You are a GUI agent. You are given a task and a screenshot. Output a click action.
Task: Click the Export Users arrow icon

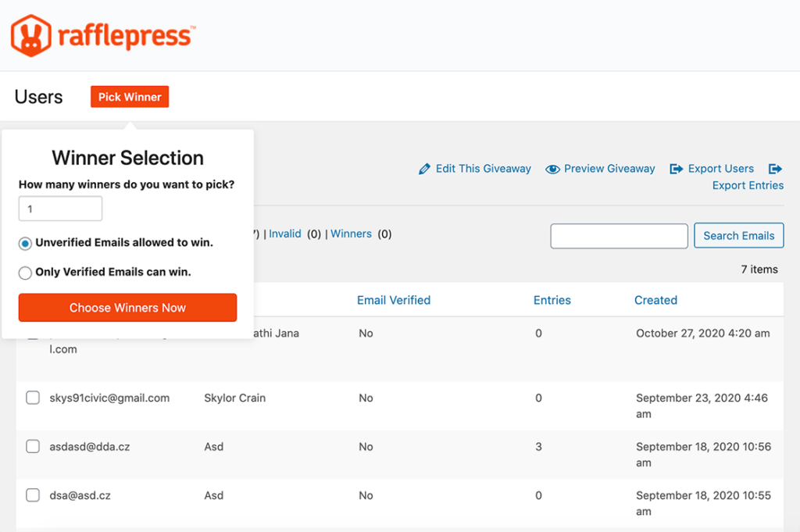[677, 168]
